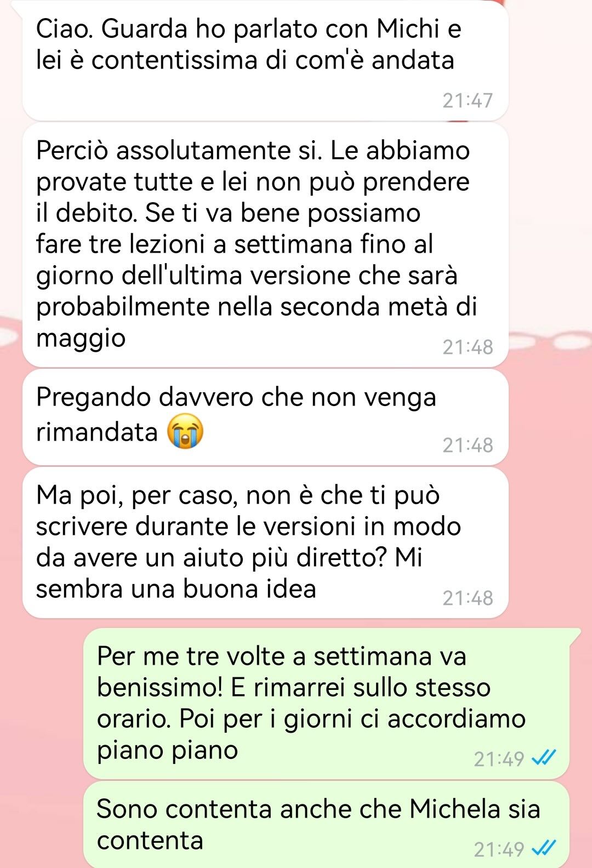
Task: Tap the 21:49 timestamp on the last message
Action: click(499, 849)
